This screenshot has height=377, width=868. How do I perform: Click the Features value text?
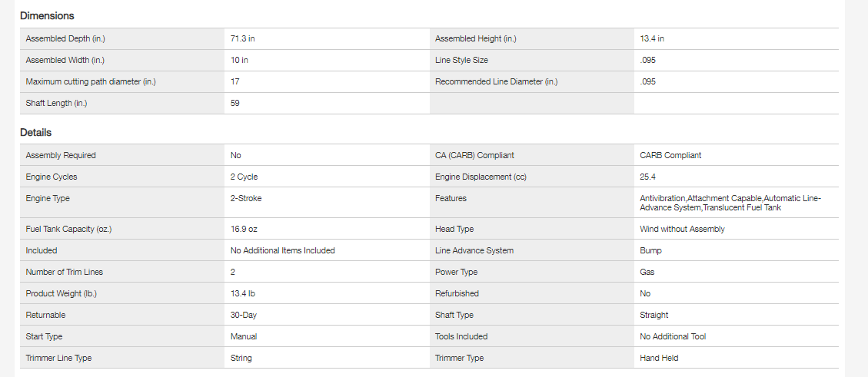[730, 203]
